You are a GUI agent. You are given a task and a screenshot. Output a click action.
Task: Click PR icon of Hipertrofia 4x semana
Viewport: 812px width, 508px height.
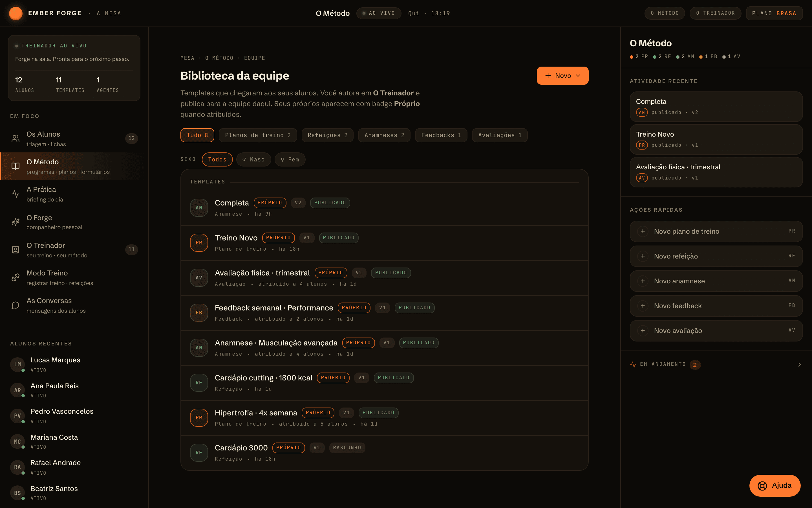point(199,418)
